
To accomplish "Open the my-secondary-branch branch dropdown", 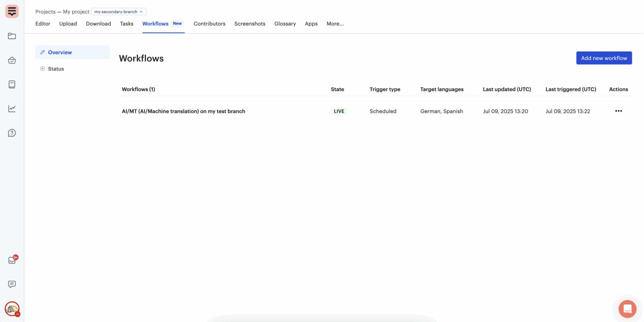I will (119, 12).
